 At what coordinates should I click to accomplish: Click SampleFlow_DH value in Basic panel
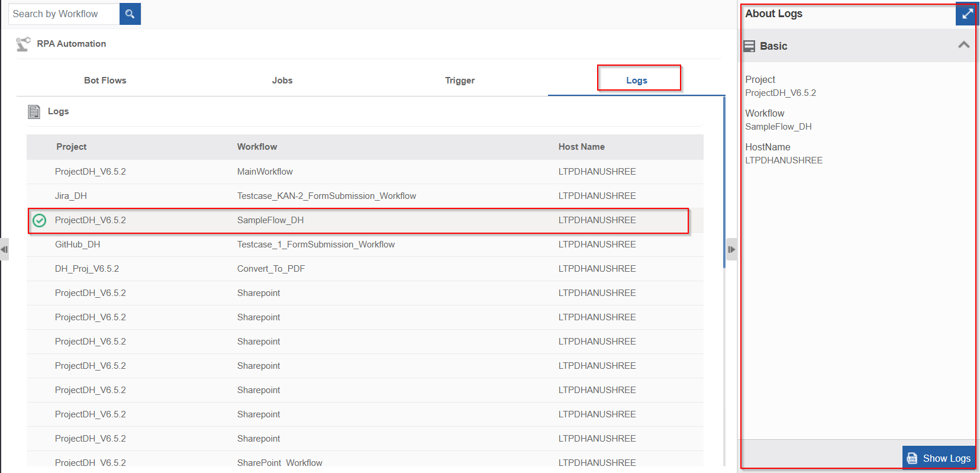tap(778, 127)
